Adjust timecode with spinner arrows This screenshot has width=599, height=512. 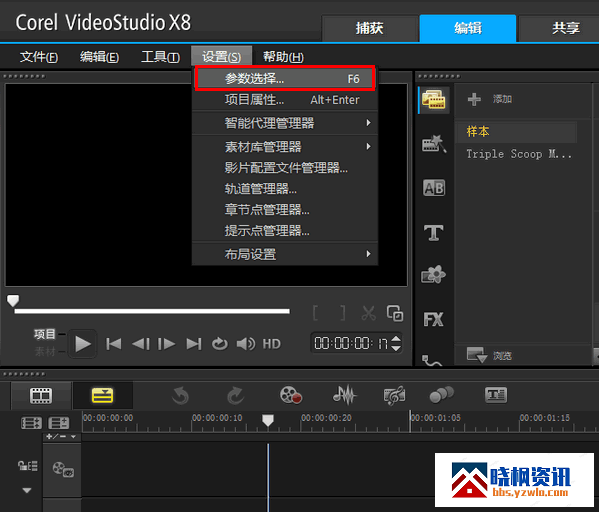(x=396, y=343)
